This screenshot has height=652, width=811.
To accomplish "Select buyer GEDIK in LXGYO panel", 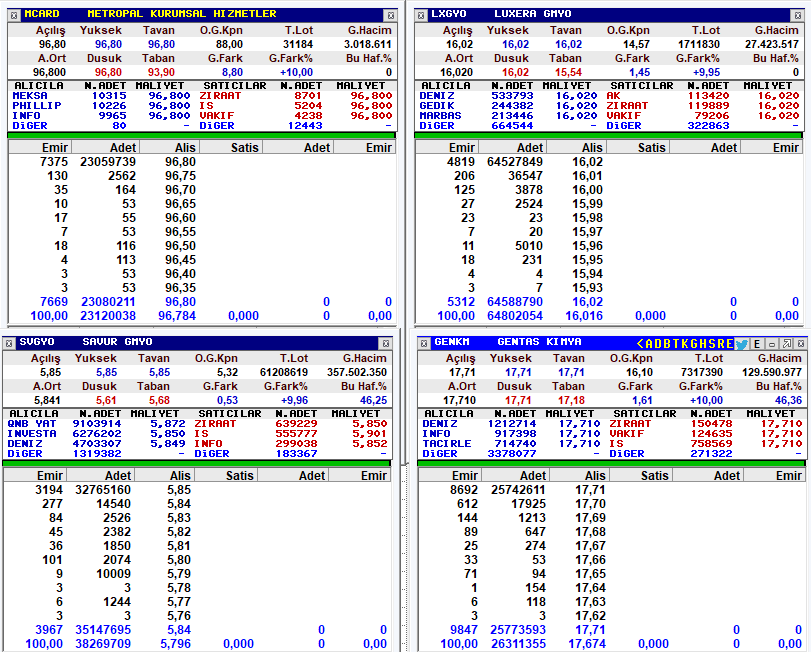I will coord(437,105).
